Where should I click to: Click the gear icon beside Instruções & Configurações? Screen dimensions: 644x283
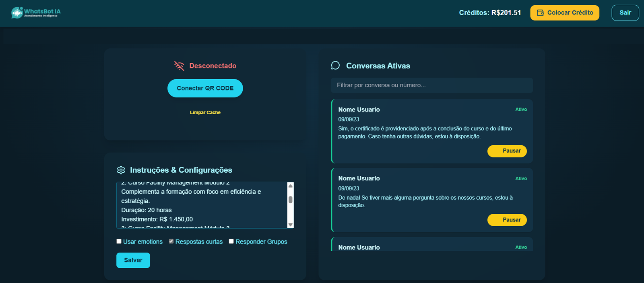(x=121, y=170)
